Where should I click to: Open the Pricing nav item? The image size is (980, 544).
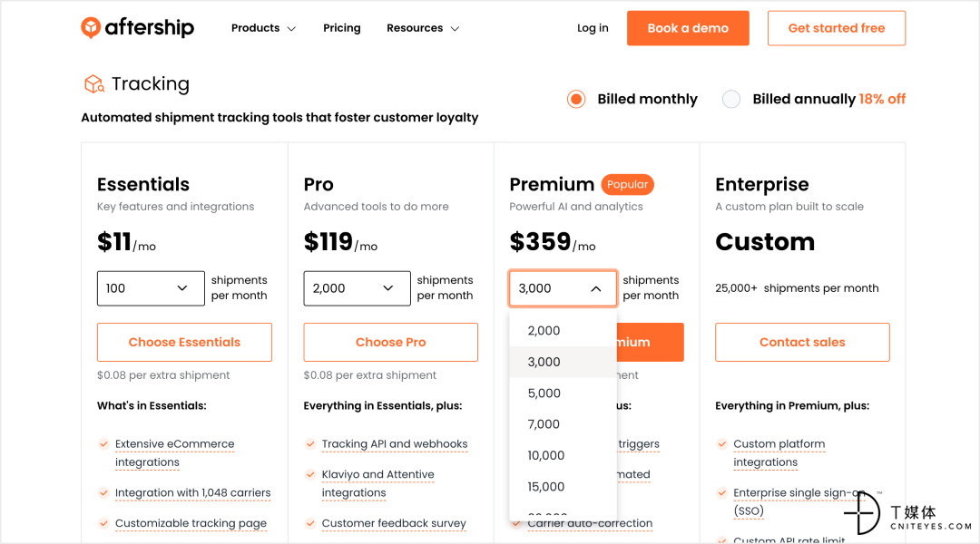click(342, 28)
